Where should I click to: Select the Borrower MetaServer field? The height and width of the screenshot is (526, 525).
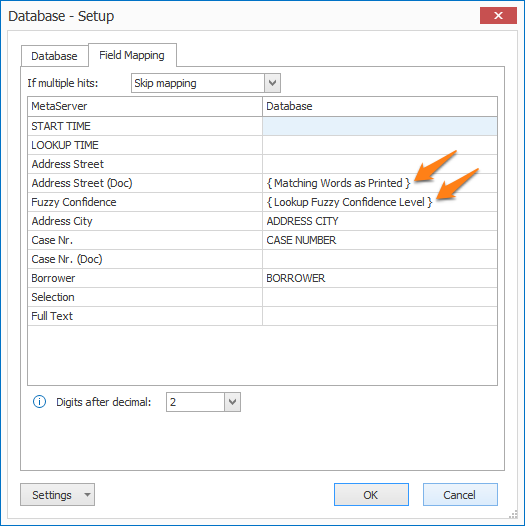click(145, 278)
